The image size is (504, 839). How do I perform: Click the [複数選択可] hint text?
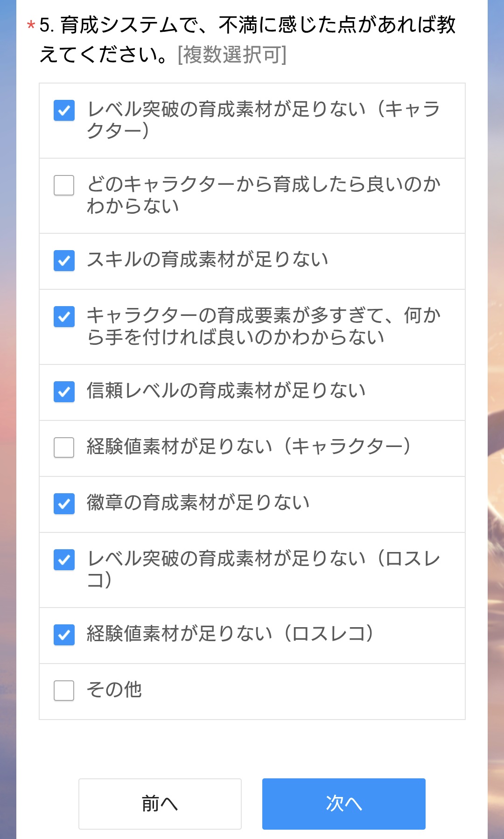pos(232,55)
